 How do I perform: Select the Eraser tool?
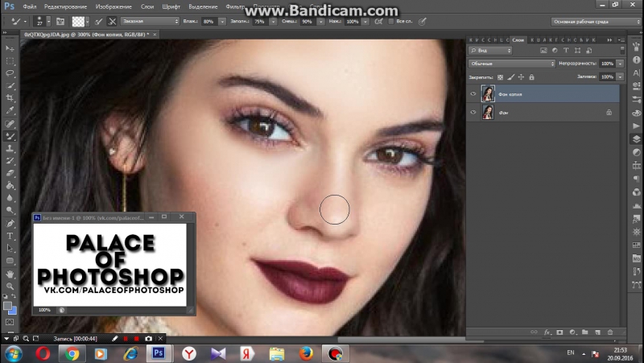[10, 173]
